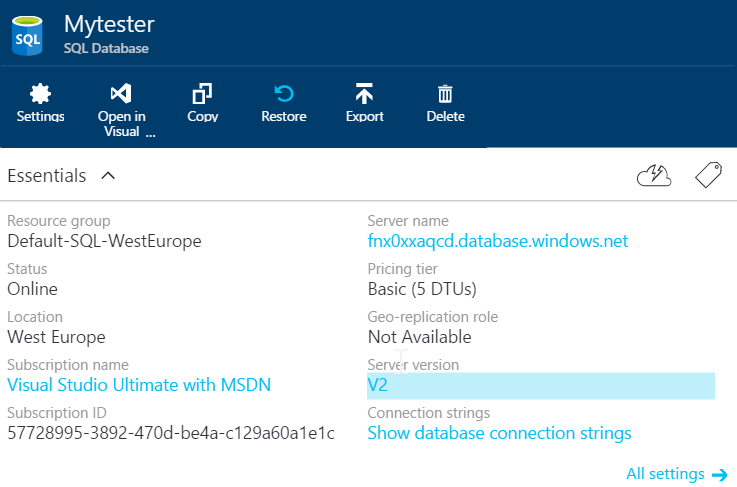The width and height of the screenshot is (737, 487).
Task: Open Visual Studio Ultimate with MSDN subscription
Action: coord(139,385)
